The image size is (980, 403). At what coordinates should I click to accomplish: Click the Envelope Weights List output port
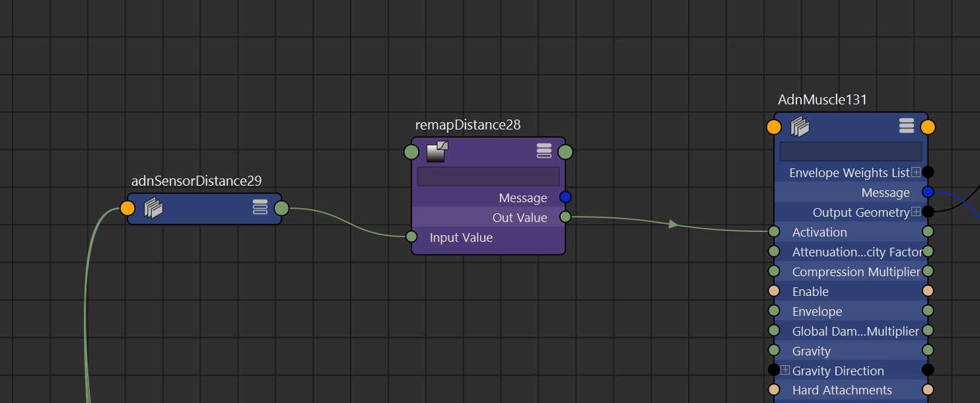928,172
